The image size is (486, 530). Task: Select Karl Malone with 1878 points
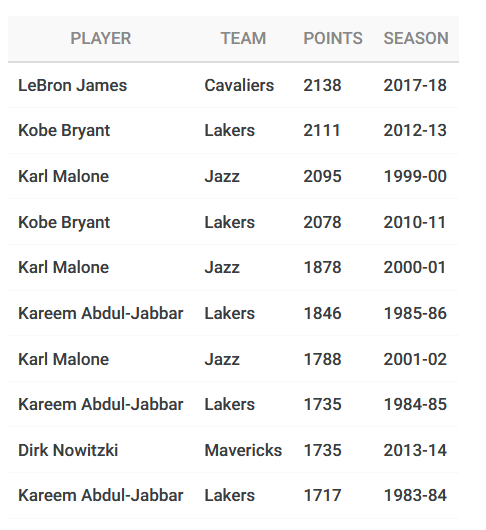(x=64, y=267)
